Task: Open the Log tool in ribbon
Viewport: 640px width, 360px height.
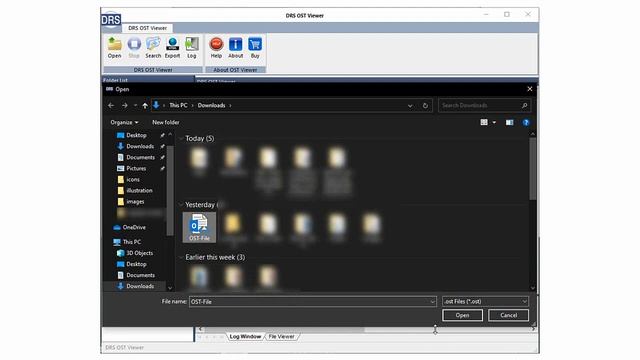Action: click(x=191, y=47)
